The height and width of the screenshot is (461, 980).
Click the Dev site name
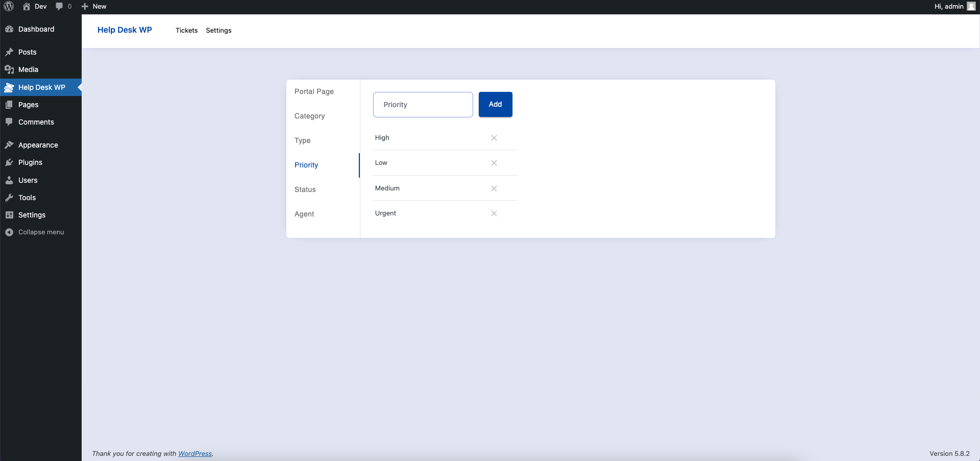point(41,6)
